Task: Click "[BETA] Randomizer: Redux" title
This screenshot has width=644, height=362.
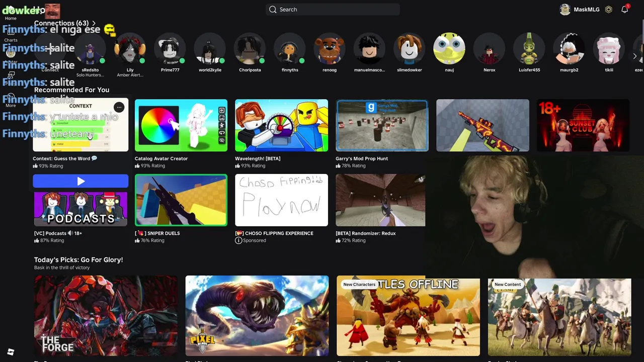Action: click(366, 233)
